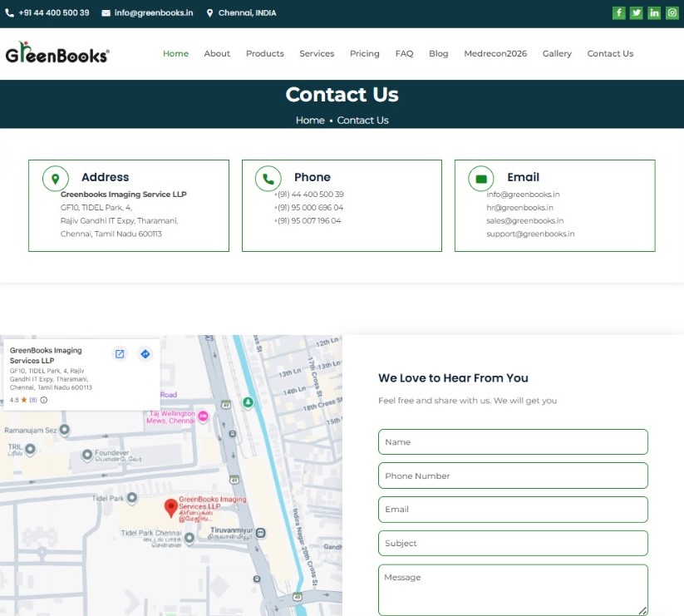Viewport: 684px width, 616px height.
Task: Click the map directions icon
Action: point(145,354)
